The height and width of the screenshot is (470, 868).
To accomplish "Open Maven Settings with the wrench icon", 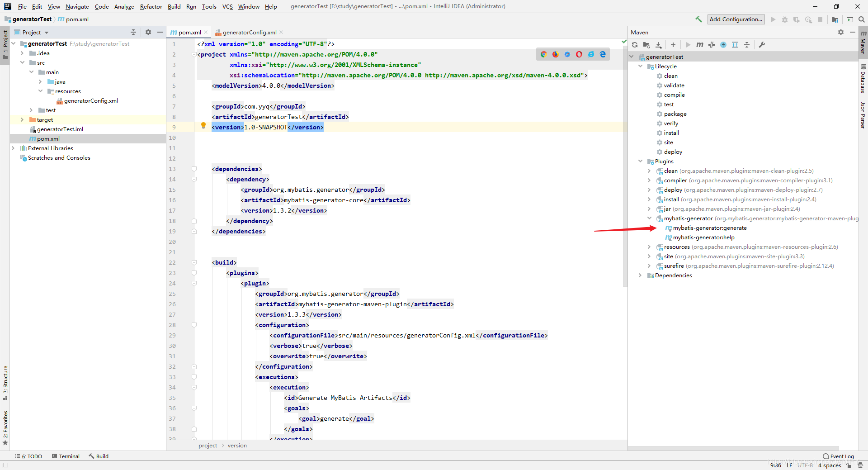I will pyautogui.click(x=762, y=45).
